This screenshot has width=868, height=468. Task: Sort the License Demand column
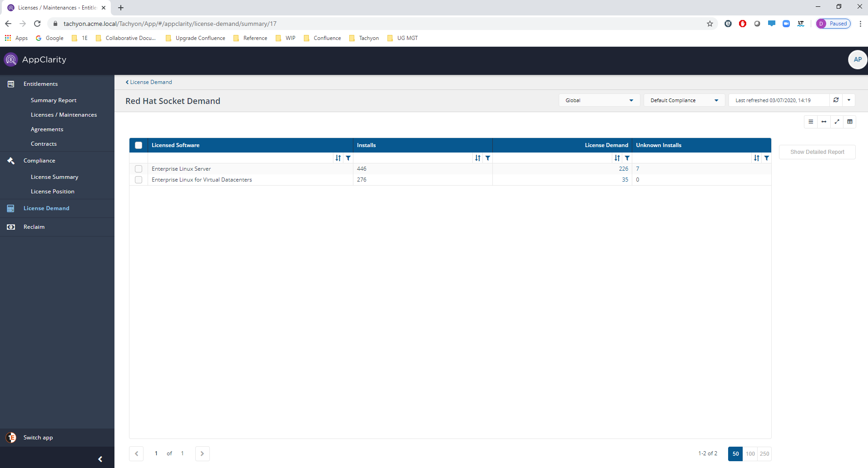click(x=617, y=158)
